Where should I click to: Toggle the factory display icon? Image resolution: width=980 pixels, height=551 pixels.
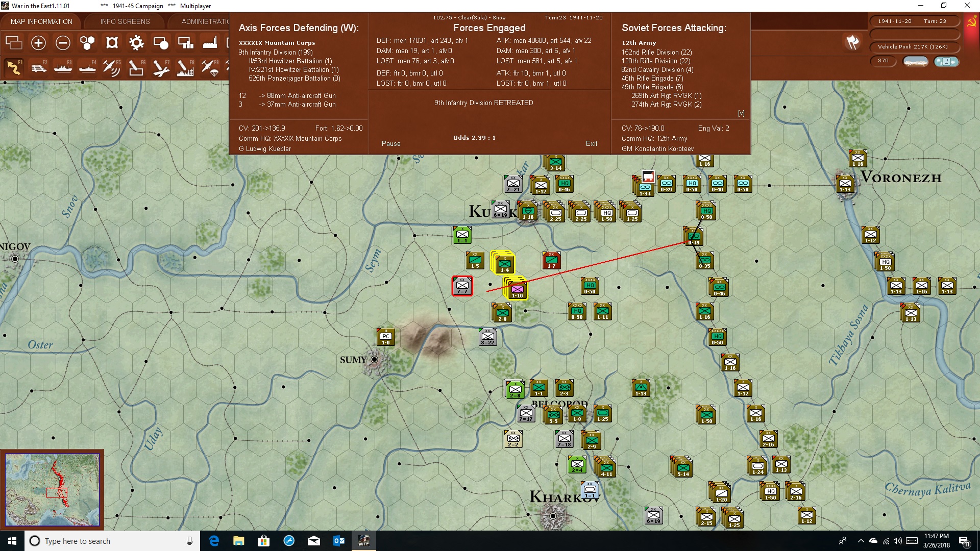point(210,43)
